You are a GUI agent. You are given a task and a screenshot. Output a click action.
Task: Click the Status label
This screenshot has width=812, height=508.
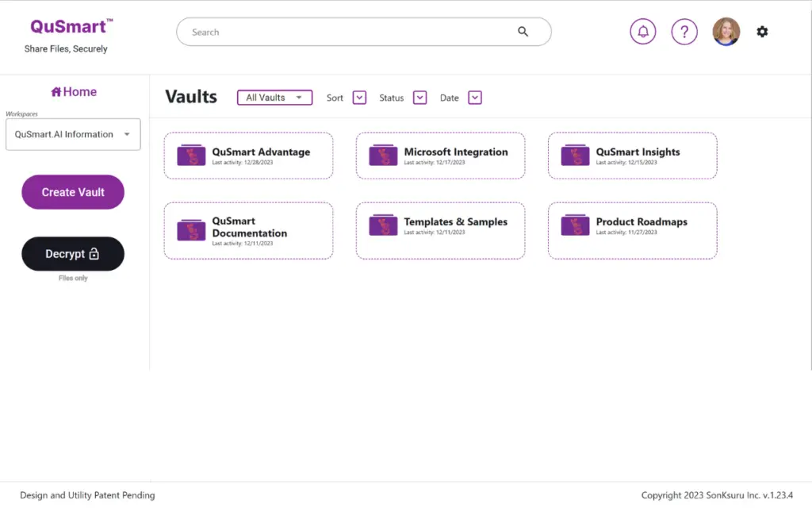[x=391, y=98]
